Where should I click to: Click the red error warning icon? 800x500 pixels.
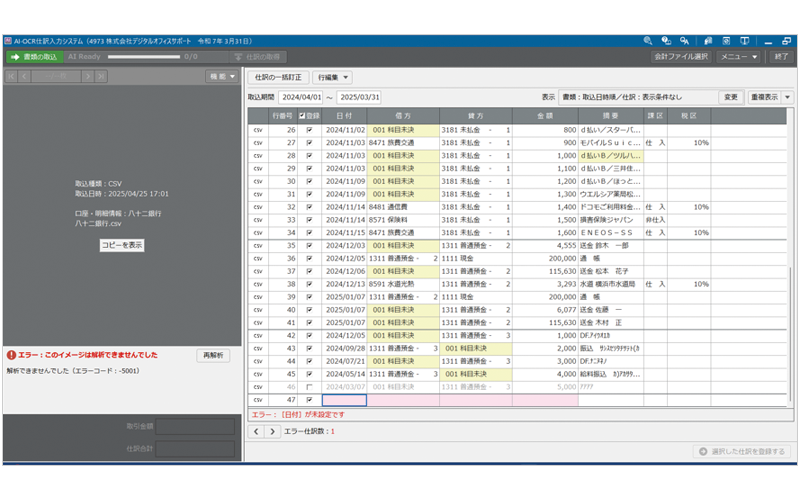coord(10,355)
